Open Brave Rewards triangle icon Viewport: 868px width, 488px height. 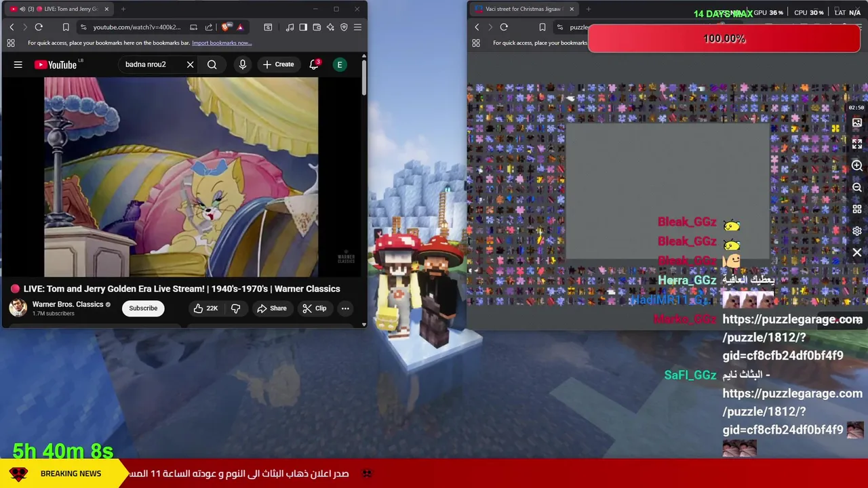point(240,27)
